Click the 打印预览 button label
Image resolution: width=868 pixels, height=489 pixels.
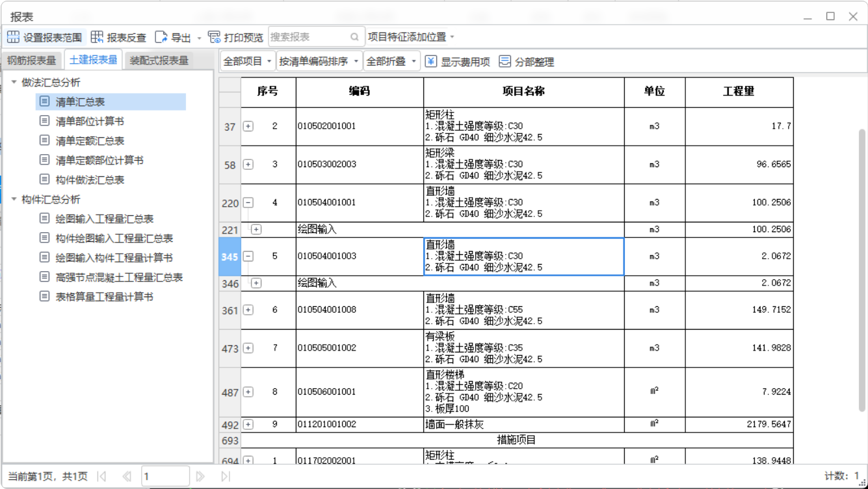coord(244,38)
